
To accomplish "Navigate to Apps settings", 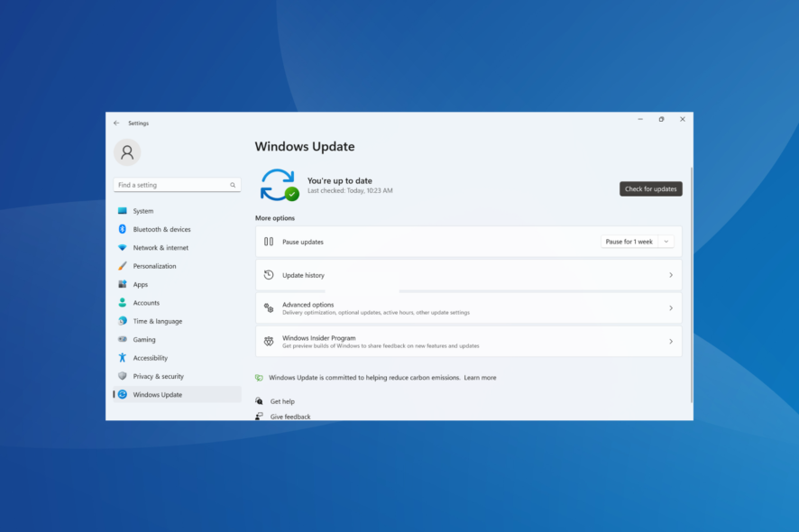I will [x=177, y=284].
